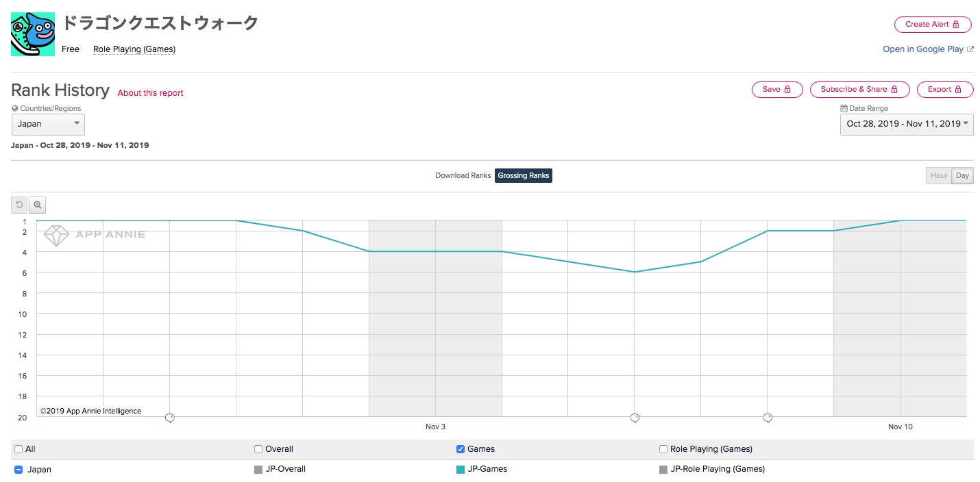Enable the Role Playing (Games) checkbox
This screenshot has height=482, width=980.
tap(663, 449)
